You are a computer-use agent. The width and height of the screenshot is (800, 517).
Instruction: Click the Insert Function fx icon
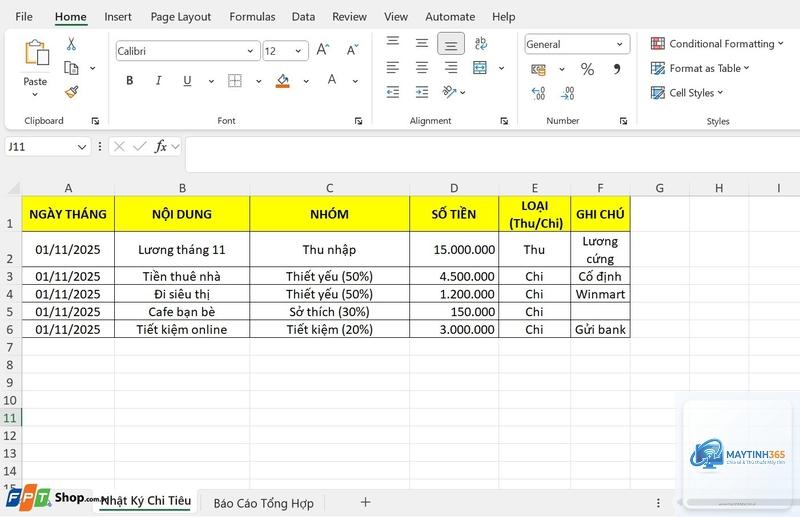160,147
